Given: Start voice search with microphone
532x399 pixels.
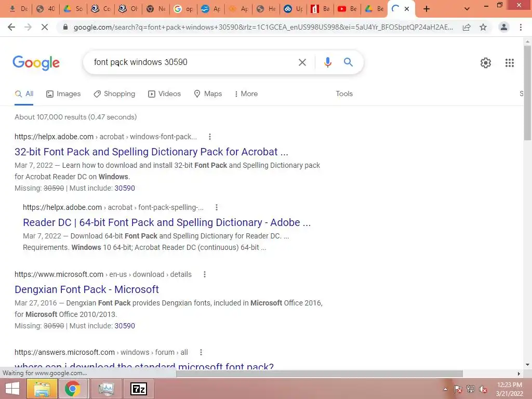Looking at the screenshot, I should click(x=327, y=62).
